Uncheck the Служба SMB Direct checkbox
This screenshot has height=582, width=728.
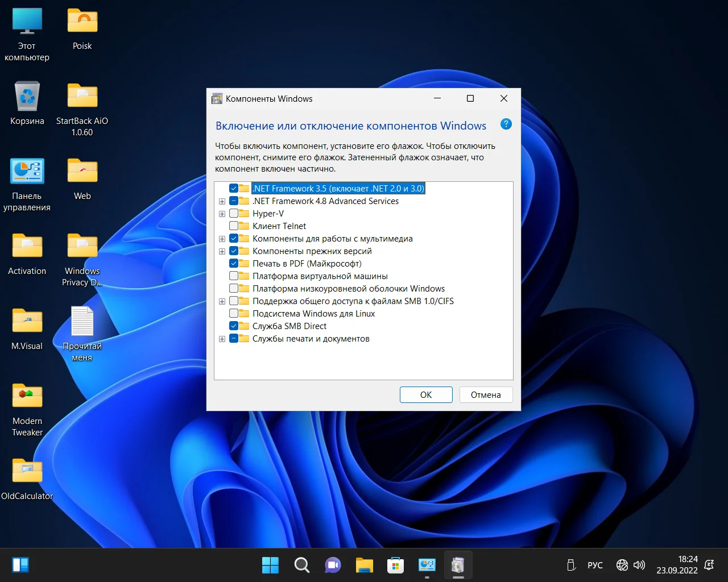click(x=234, y=326)
